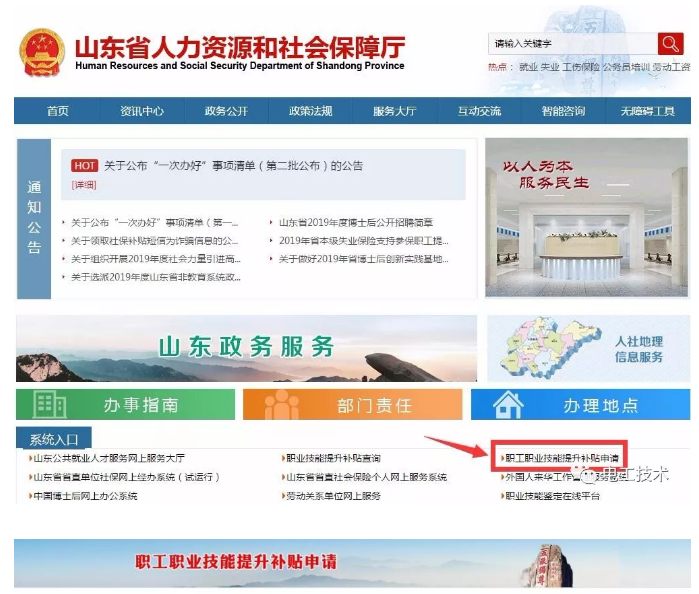
Task: Click hot keyword 工伤保险
Action: [x=580, y=67]
